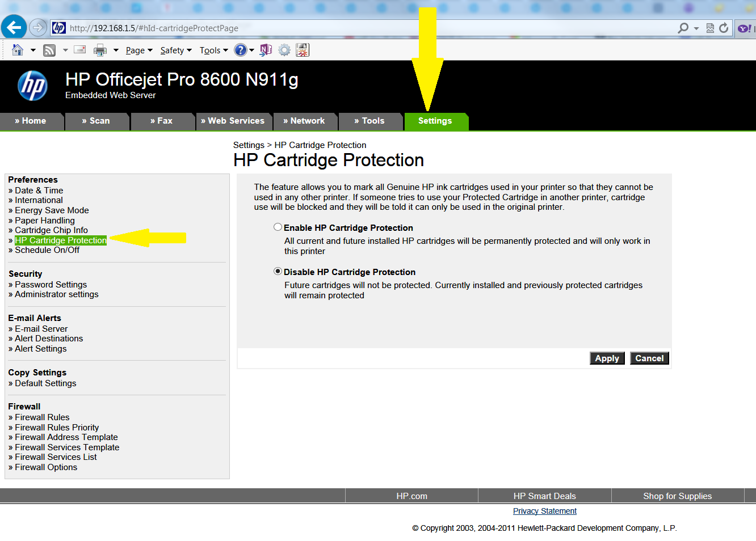Click the Read Mail icon in the toolbar
The image size is (756, 541).
[x=80, y=49]
